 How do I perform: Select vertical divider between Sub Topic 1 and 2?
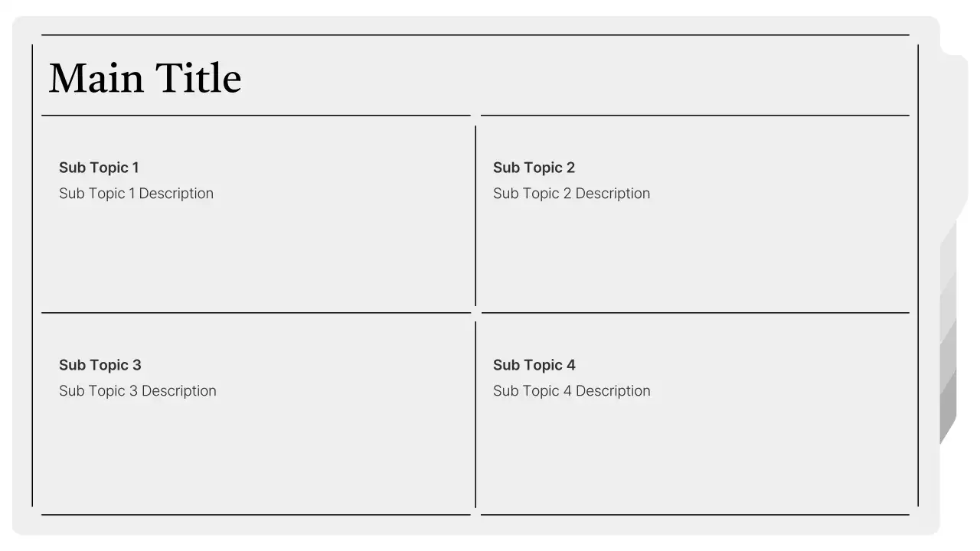475,216
